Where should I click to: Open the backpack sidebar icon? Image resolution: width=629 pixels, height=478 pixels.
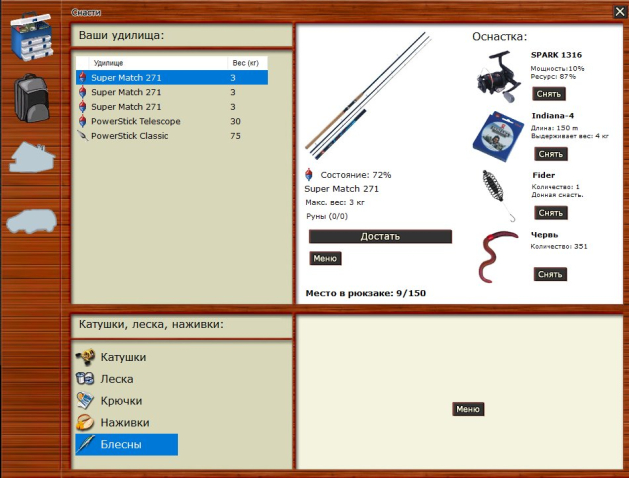click(34, 98)
